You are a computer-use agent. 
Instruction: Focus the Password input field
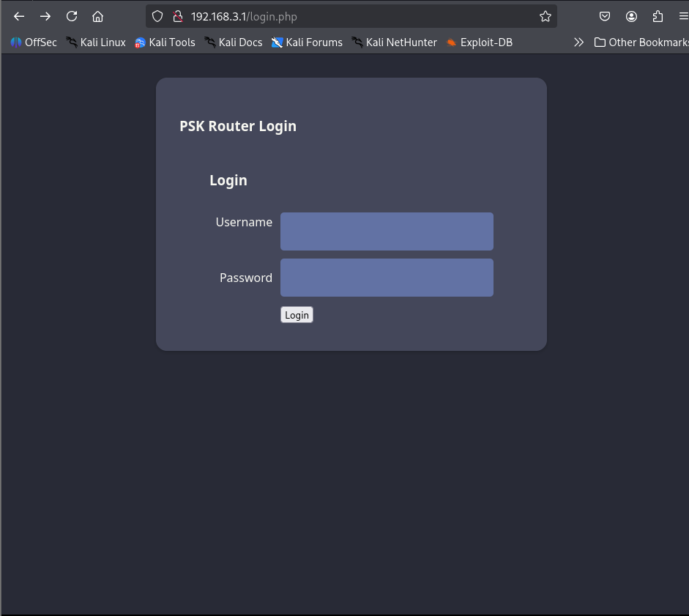(x=387, y=278)
